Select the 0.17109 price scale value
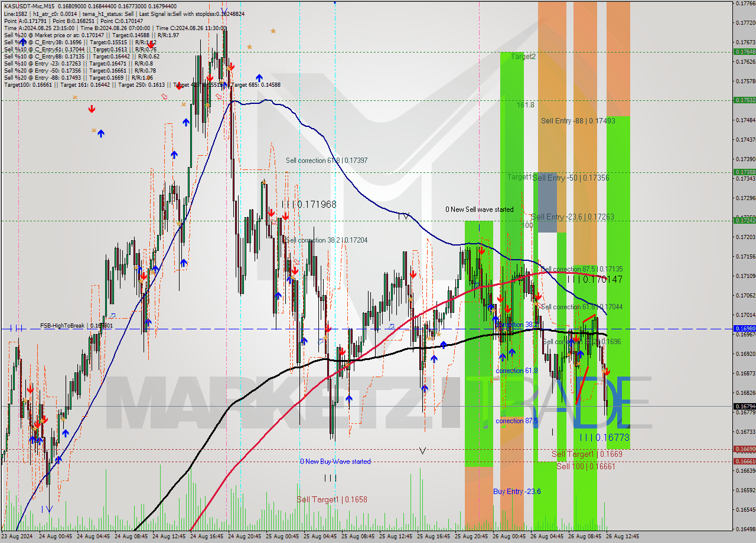Image resolution: width=756 pixels, height=543 pixels. pyautogui.click(x=745, y=276)
